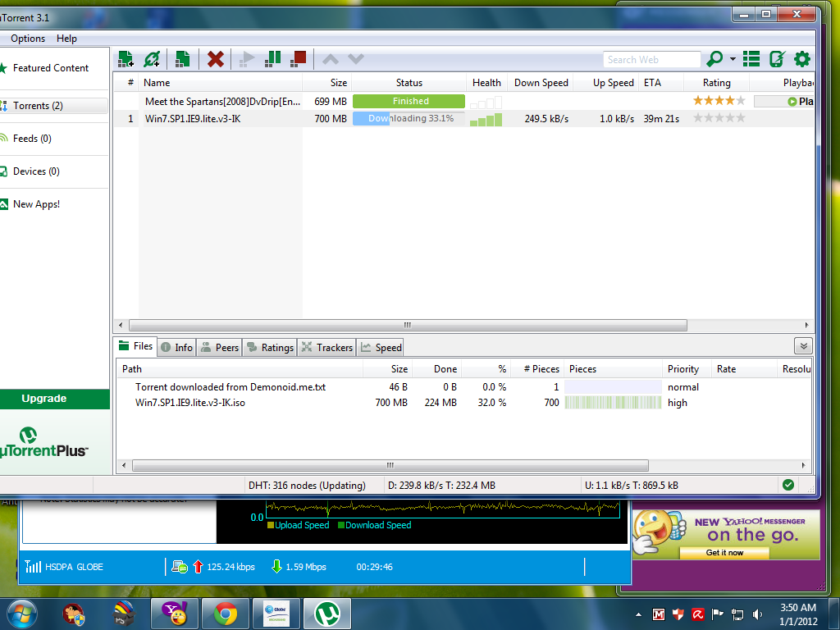
Task: Toggle the category list view icon
Action: pos(751,59)
